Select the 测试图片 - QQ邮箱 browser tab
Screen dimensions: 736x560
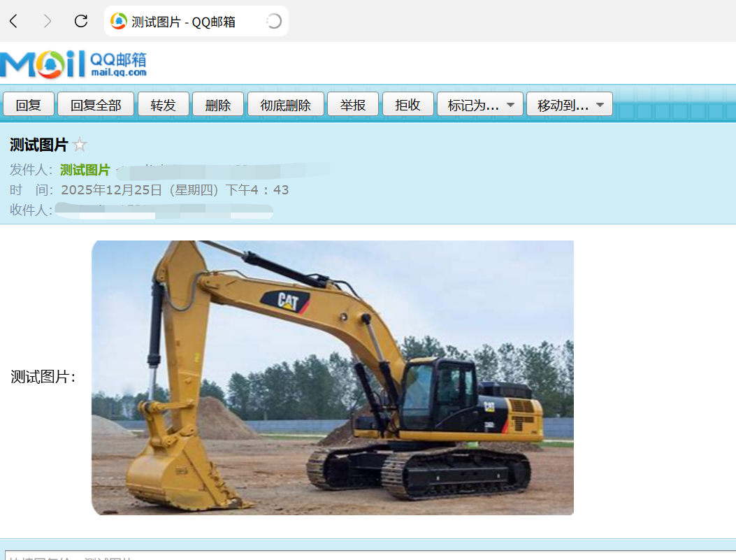pyautogui.click(x=196, y=21)
